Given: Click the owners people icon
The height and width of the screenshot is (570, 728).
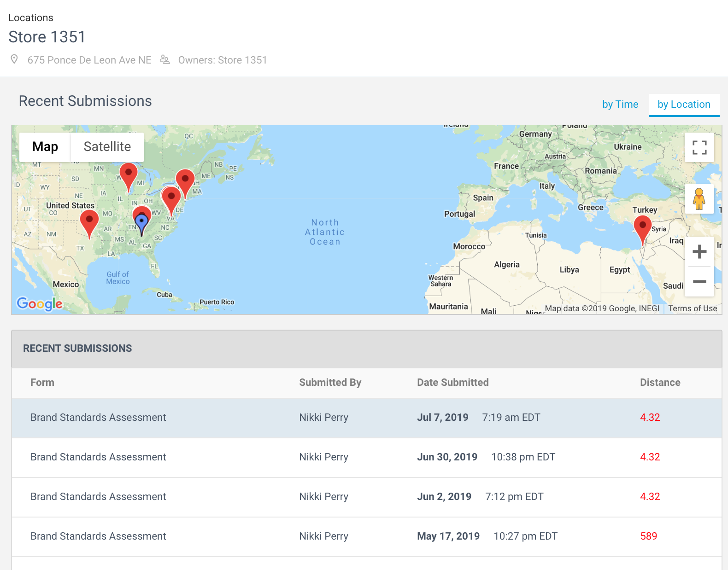Looking at the screenshot, I should pos(165,59).
